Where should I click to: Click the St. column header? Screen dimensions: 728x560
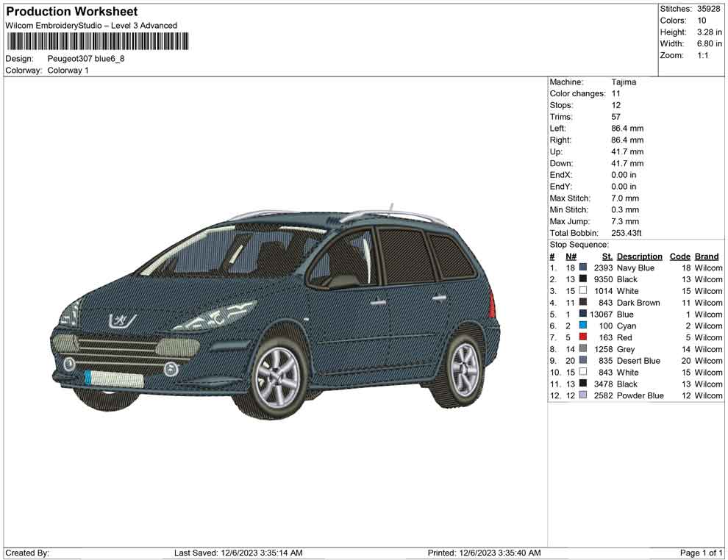(606, 256)
